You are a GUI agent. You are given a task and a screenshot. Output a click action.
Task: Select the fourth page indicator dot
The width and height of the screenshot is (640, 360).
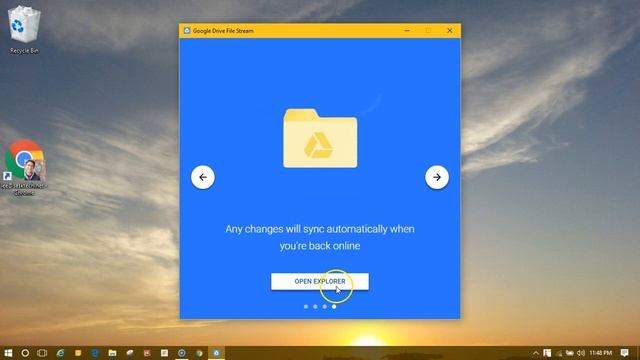click(x=334, y=307)
